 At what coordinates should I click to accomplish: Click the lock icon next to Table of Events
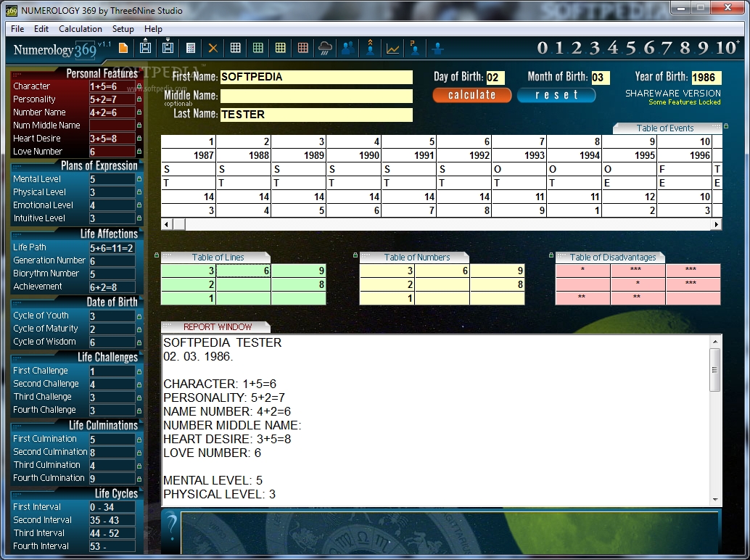point(725,126)
